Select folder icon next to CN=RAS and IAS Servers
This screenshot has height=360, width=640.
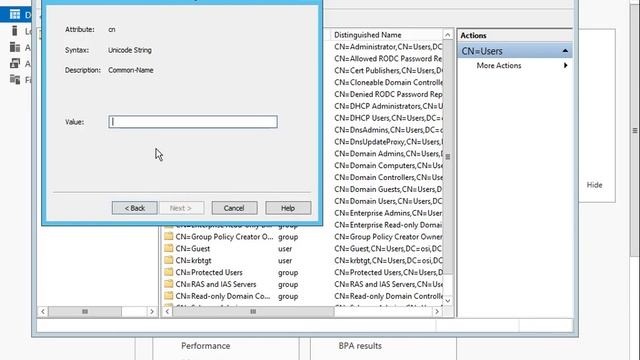tap(169, 284)
